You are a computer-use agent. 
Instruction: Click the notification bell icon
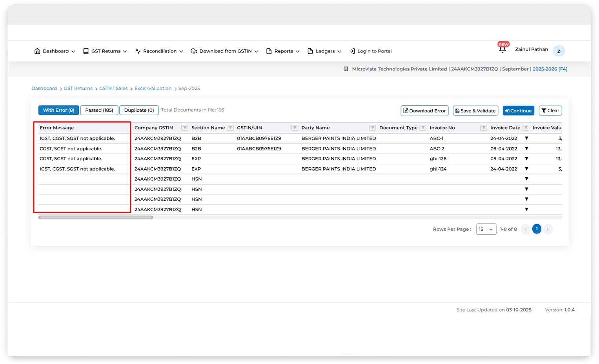(x=502, y=50)
